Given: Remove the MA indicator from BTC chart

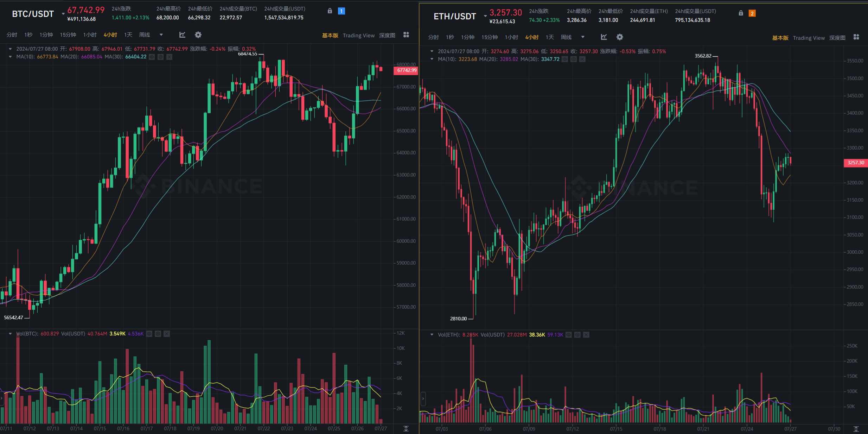Looking at the screenshot, I should pos(169,57).
